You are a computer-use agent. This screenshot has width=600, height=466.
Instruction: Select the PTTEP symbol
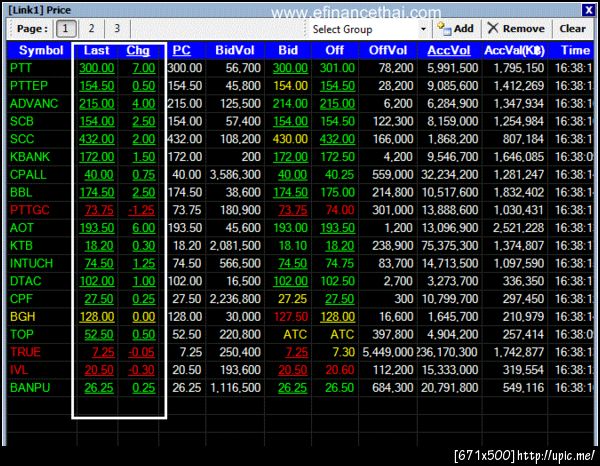[29, 86]
